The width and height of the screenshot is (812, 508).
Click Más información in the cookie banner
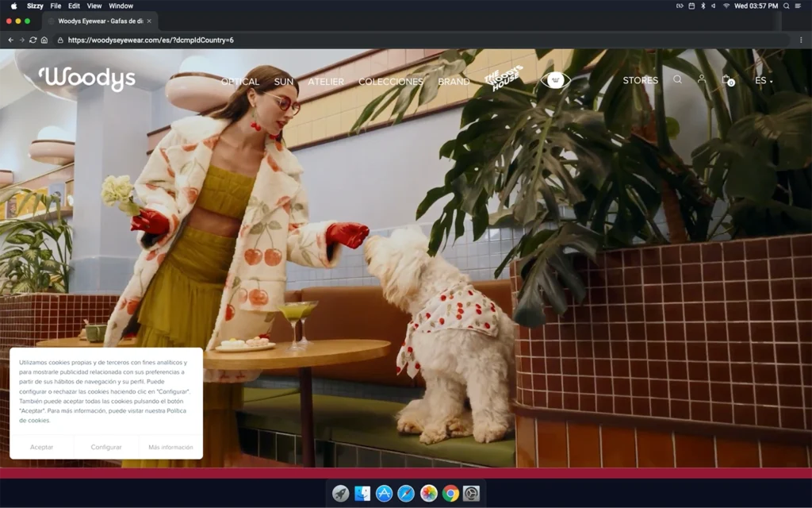pos(170,447)
